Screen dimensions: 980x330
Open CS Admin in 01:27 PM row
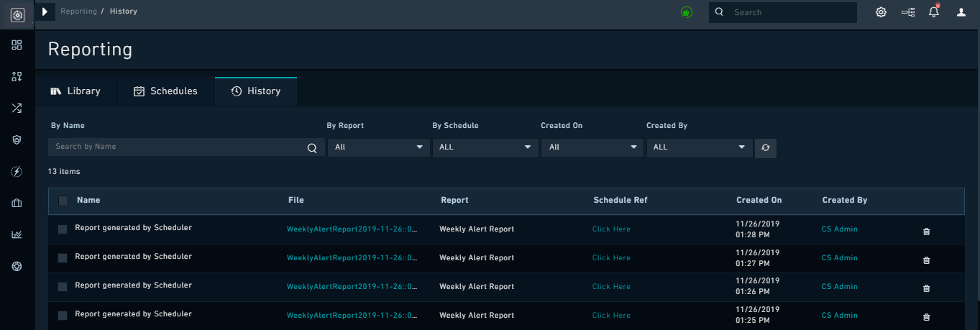click(x=840, y=257)
